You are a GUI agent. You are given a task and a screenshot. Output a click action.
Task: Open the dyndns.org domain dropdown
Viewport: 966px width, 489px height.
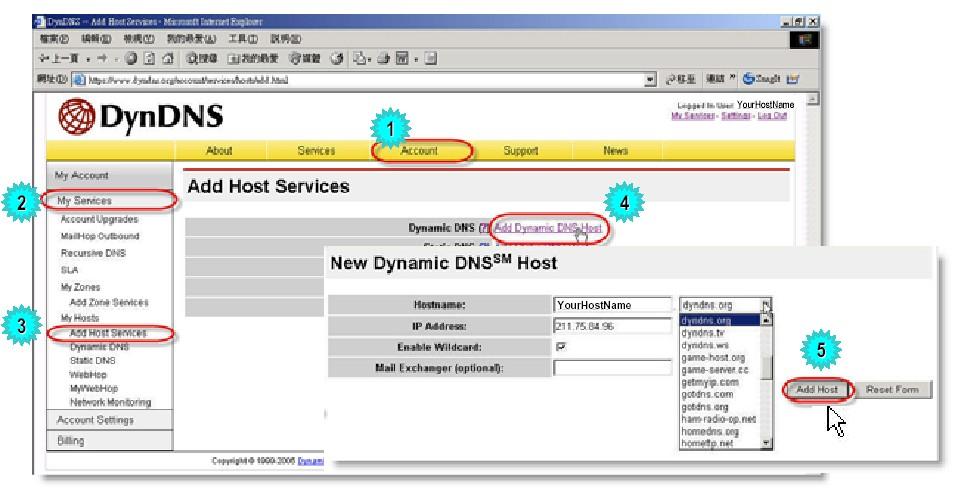click(726, 305)
